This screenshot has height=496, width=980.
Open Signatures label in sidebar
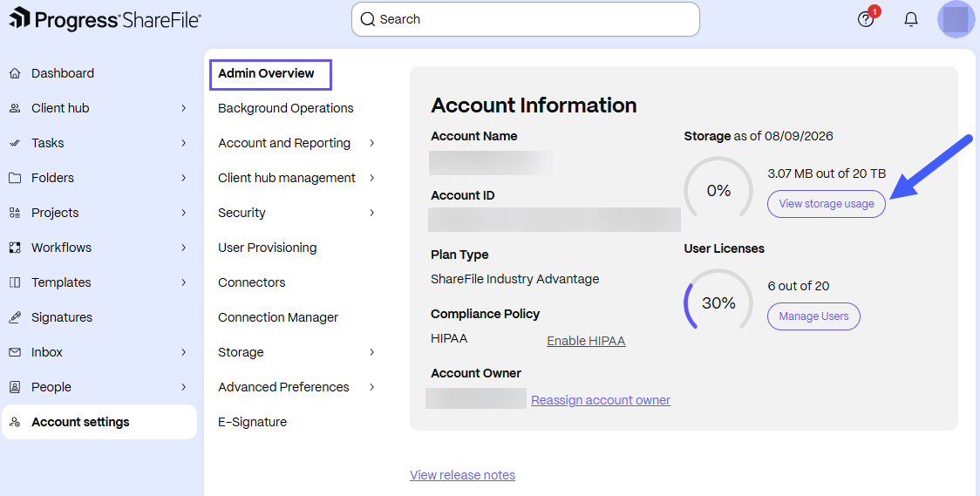[62, 317]
